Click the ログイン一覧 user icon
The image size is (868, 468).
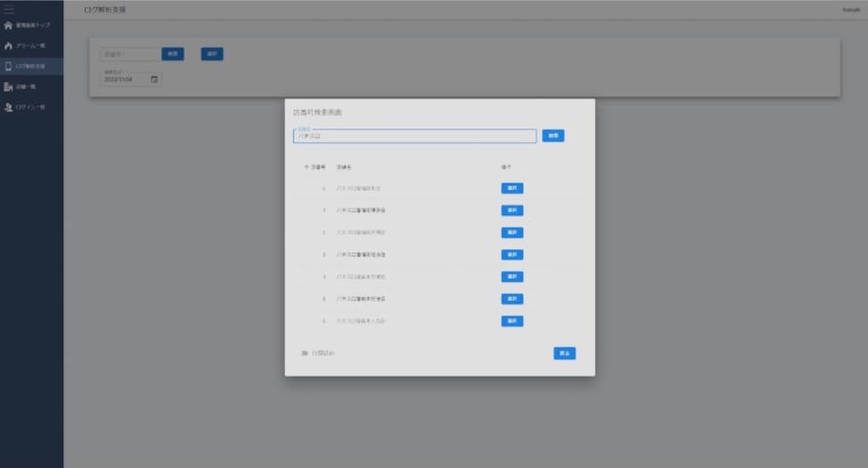click(x=9, y=107)
